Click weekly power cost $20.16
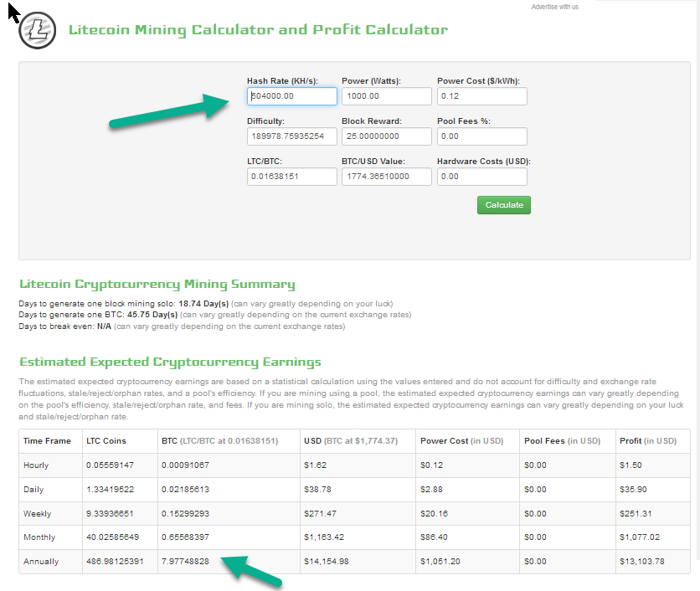700x591 pixels. coord(434,514)
